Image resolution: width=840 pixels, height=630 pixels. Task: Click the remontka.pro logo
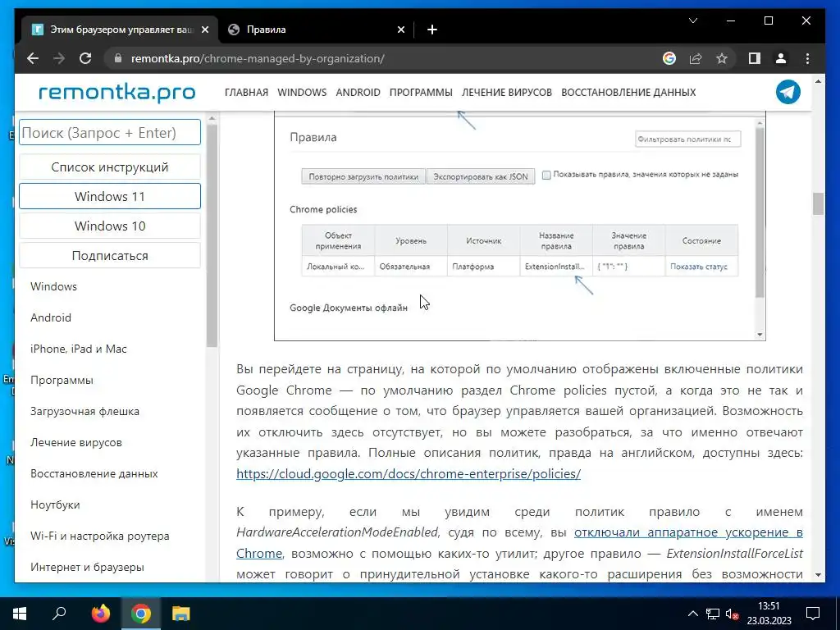click(x=116, y=92)
